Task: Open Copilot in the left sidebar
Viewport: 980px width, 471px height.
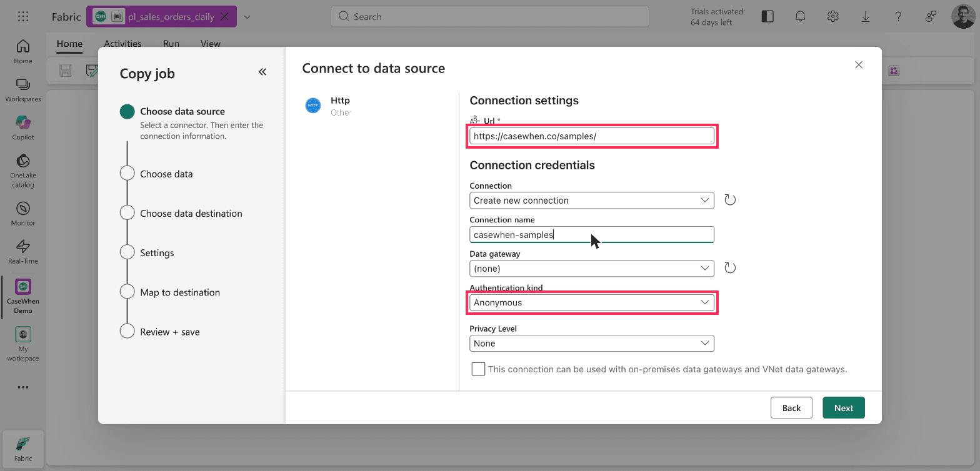Action: click(23, 128)
